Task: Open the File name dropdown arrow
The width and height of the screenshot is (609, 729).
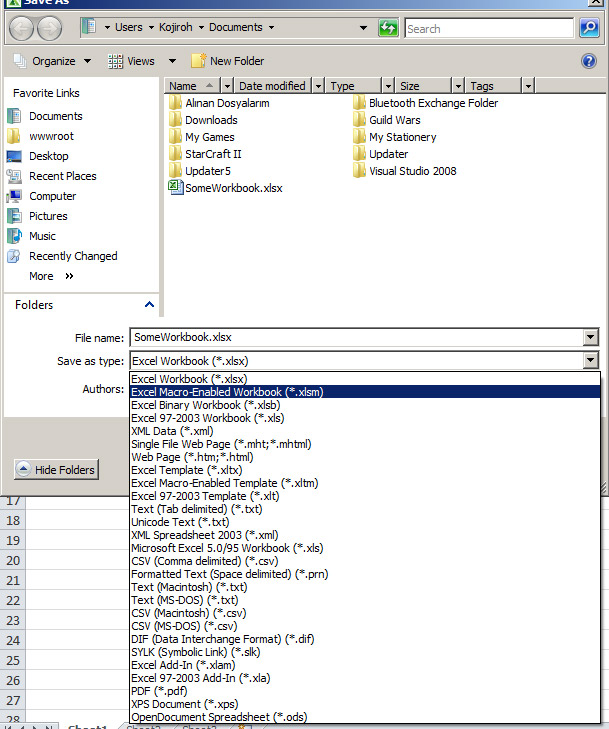Action: point(590,337)
